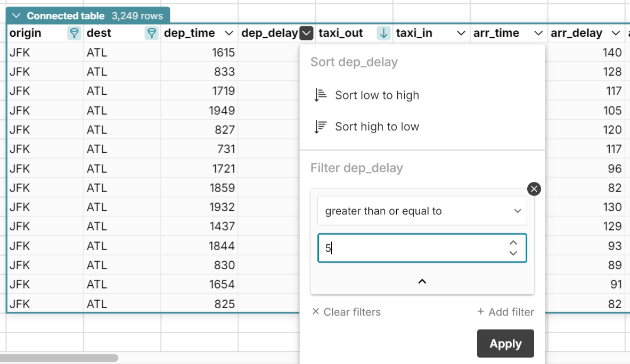Click the filter icon on the origin column

tap(73, 33)
